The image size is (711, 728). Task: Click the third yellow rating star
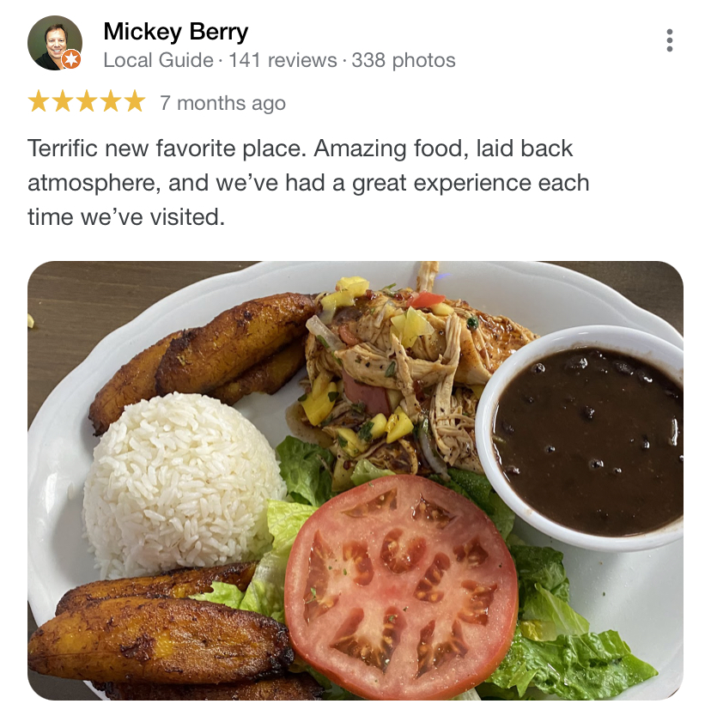pyautogui.click(x=87, y=101)
